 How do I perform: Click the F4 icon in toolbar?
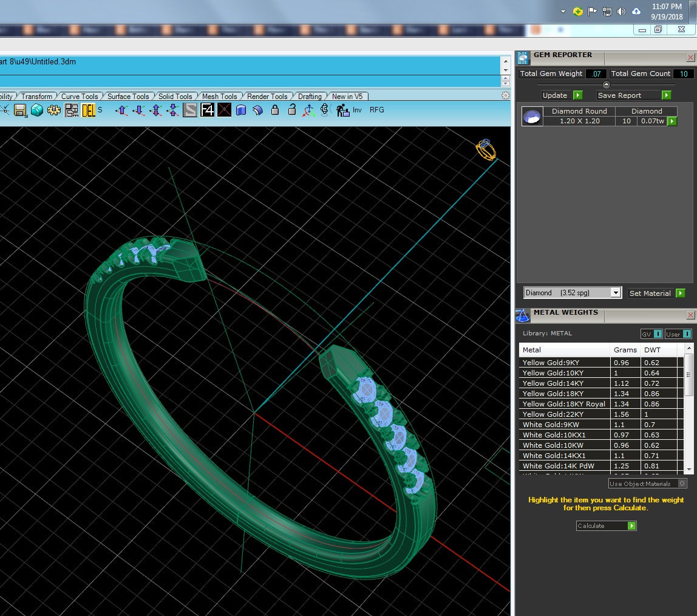coord(207,110)
